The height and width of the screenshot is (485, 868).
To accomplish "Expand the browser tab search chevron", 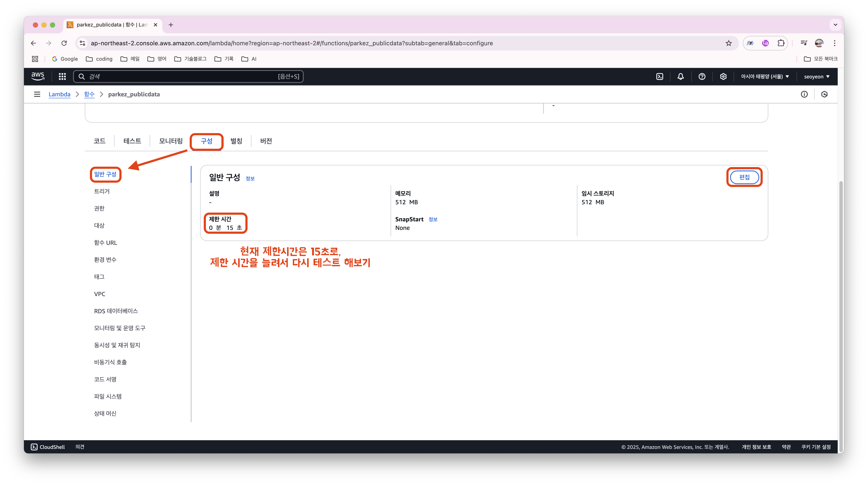I will pos(835,25).
